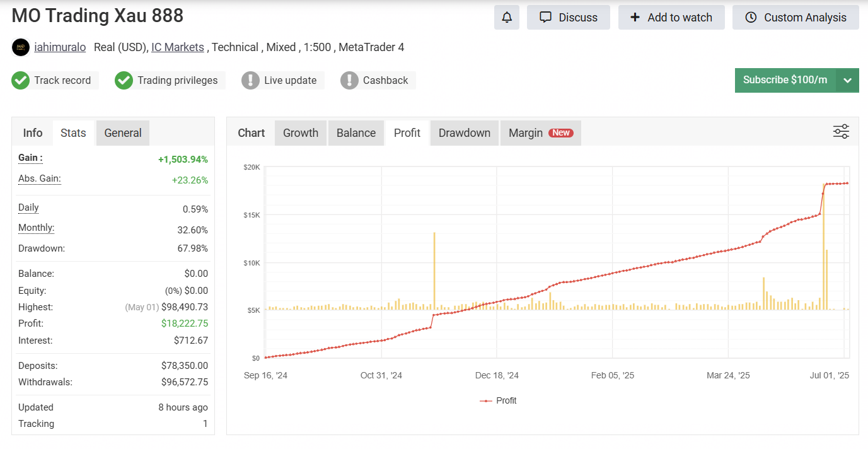The height and width of the screenshot is (449, 868).
Task: Select the Drawdown chart tab
Action: click(x=464, y=133)
